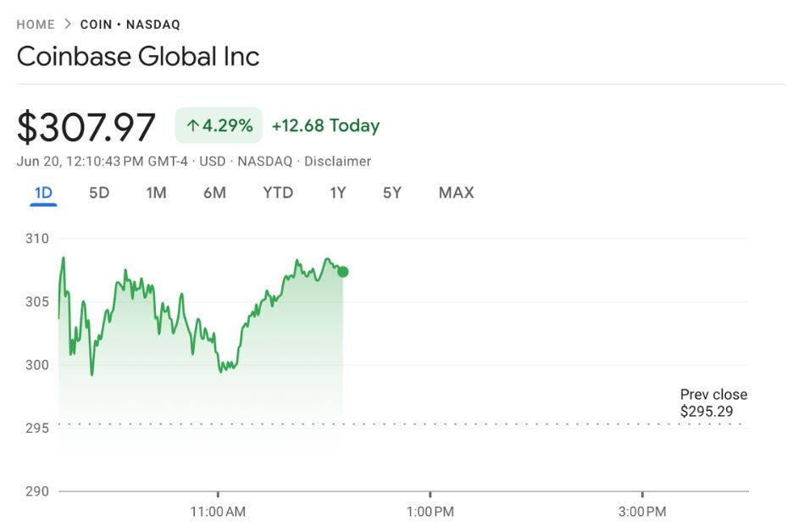Select the MAX chart range
The width and height of the screenshot is (793, 532).
(x=456, y=193)
